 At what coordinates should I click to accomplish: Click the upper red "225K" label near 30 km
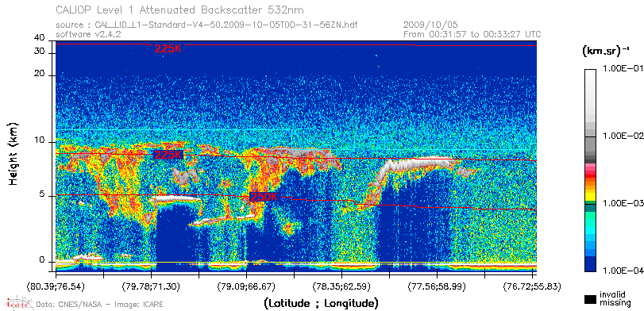[x=168, y=48]
